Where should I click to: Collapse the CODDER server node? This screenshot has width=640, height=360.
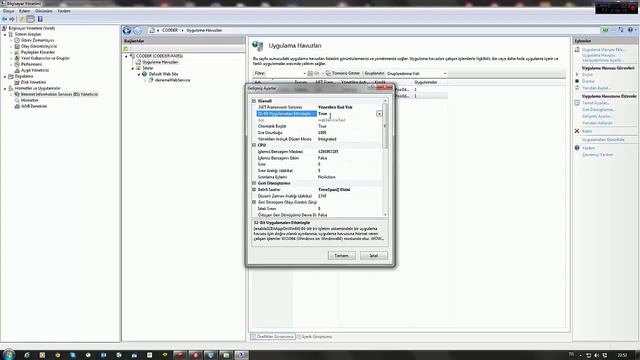[x=127, y=56]
